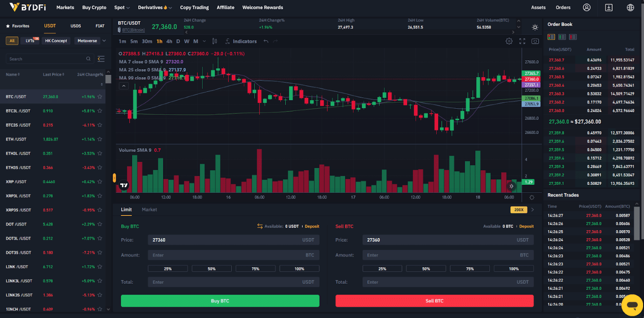Viewport: 644px width, 318px height.
Task: Undo the last chart action
Action: [x=266, y=41]
